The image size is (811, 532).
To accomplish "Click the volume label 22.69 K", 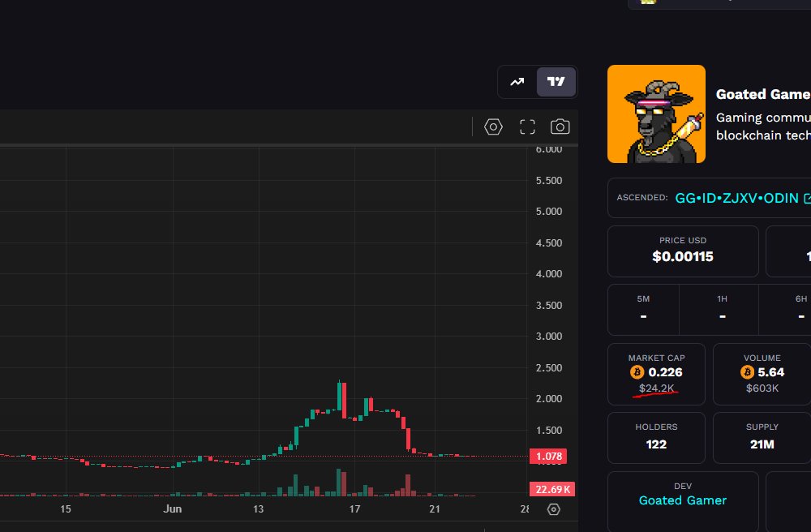I will (x=552, y=489).
